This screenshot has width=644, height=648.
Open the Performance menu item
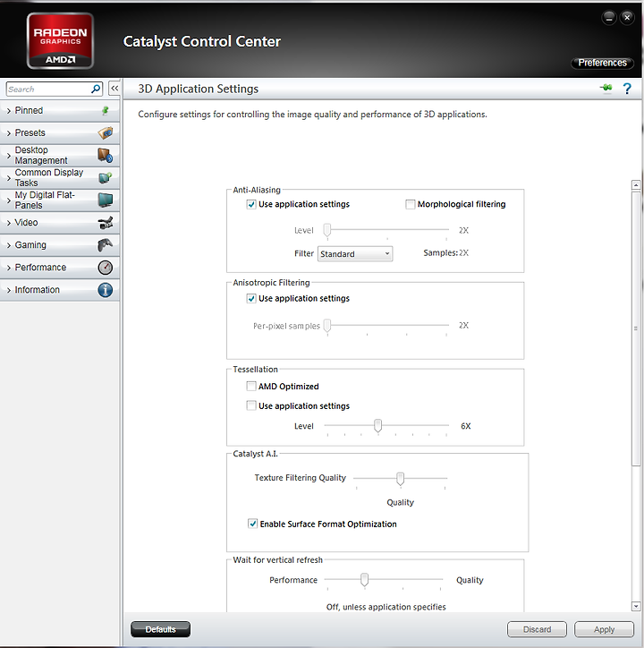point(60,268)
